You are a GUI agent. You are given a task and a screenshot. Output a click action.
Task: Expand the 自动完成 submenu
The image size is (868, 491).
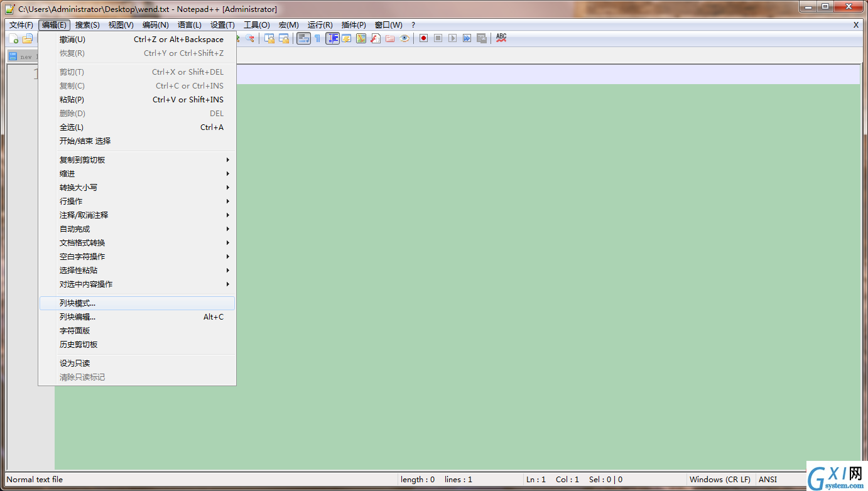coord(137,229)
